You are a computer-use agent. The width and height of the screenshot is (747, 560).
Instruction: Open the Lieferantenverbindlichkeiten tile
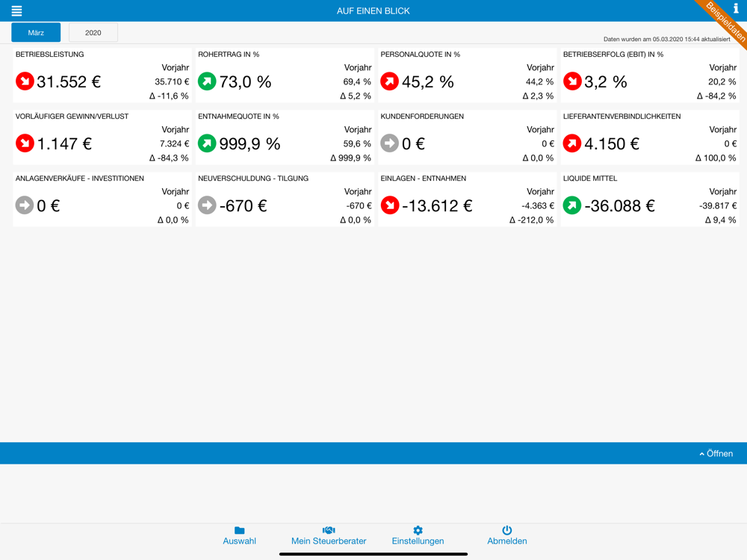coord(649,137)
